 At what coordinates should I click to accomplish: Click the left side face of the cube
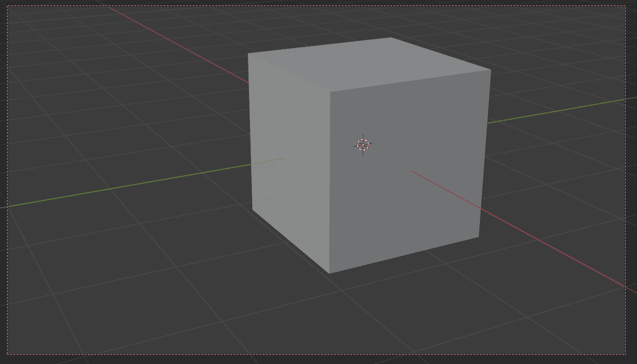[286, 162]
